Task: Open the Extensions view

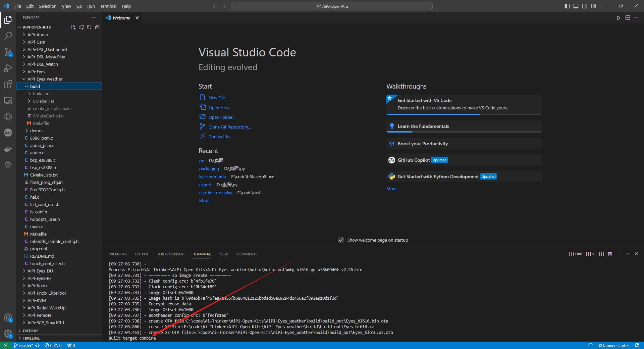Action: (8, 84)
